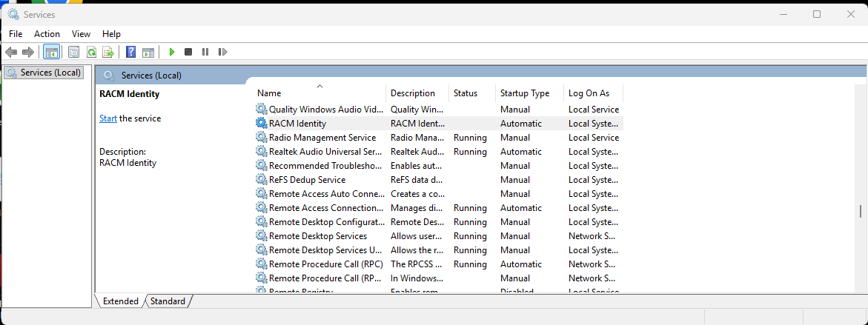This screenshot has height=325, width=868.
Task: Click gear icon beside Remote Procedure Call (RPC)
Action: (x=261, y=264)
